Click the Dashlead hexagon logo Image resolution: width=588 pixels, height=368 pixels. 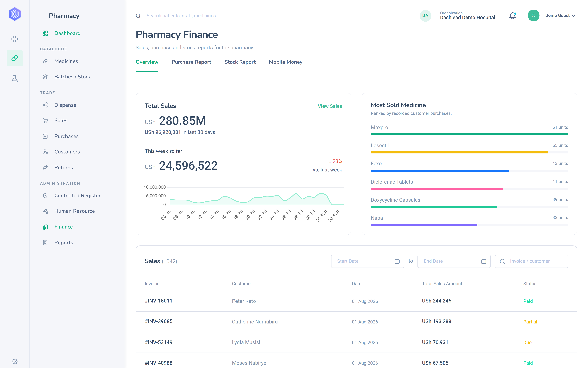(15, 14)
